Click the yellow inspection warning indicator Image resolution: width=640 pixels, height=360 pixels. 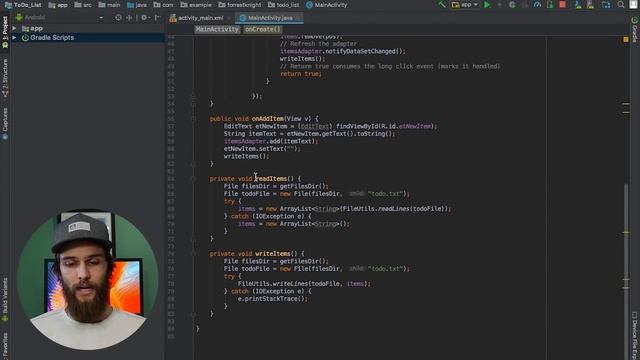coord(626,39)
